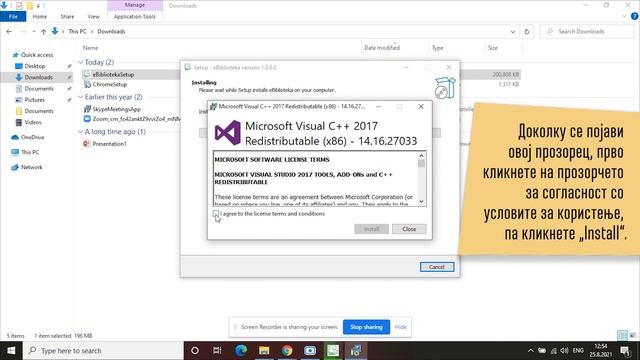Open the View ribbon tab
The image size is (640, 360).
coord(93,17)
